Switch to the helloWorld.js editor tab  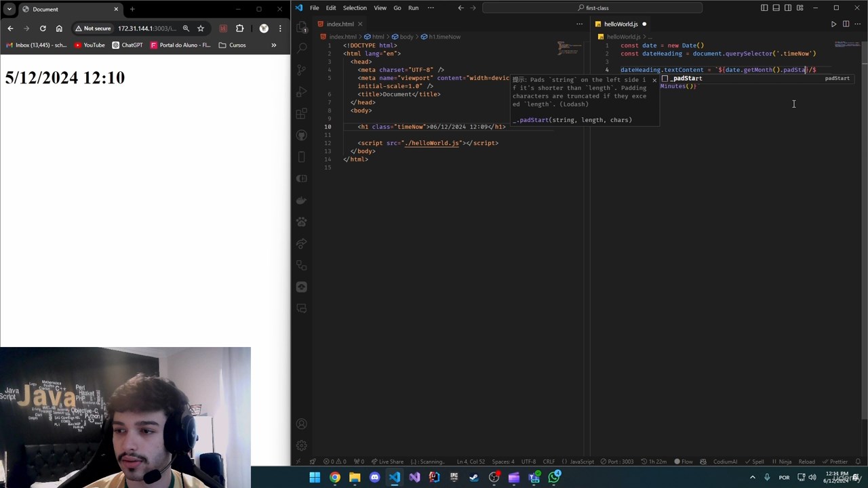621,24
